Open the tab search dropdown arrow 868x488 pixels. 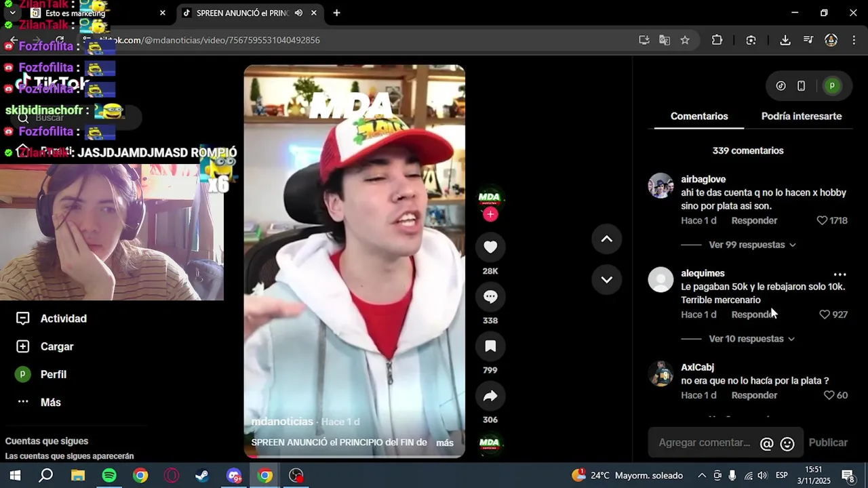click(x=12, y=13)
